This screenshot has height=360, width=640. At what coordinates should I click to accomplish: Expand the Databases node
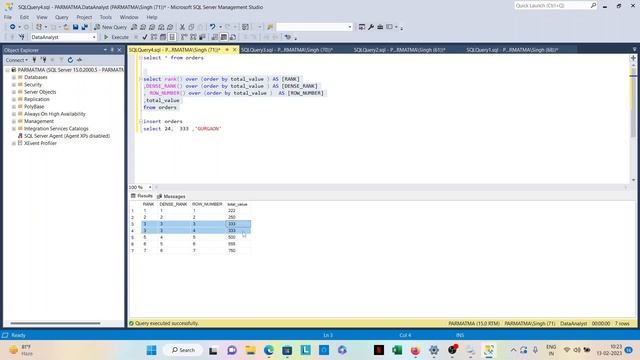[14, 77]
